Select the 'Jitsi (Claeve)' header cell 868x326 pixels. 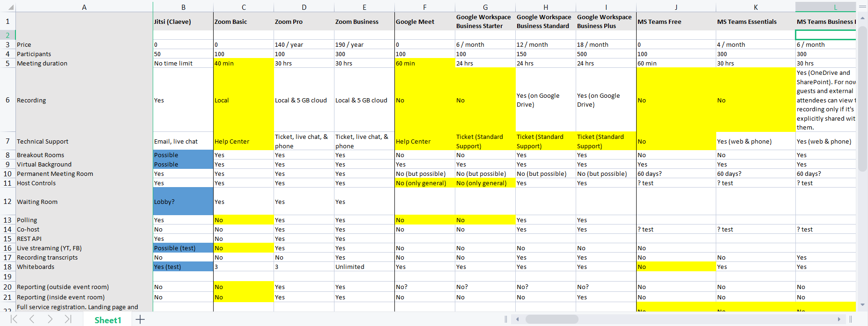click(x=183, y=22)
